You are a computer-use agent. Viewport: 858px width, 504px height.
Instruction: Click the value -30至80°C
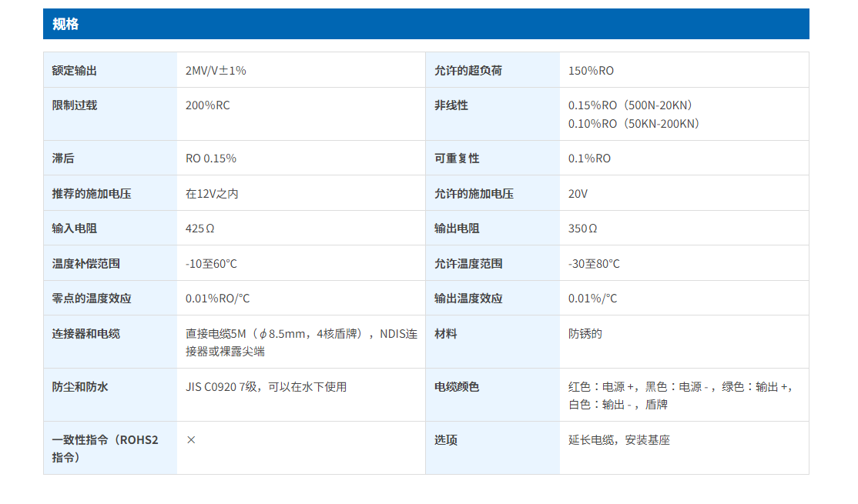[594, 263]
